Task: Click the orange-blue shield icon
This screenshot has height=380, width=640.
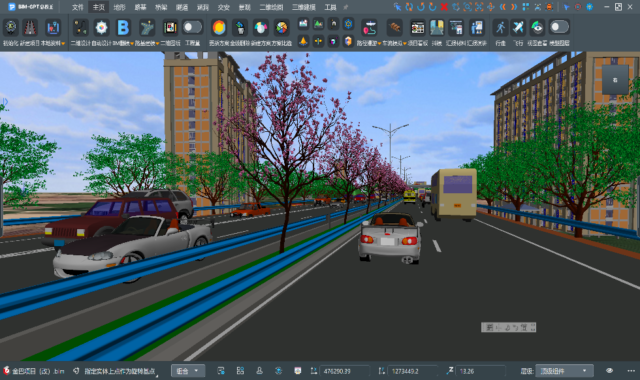Action: [x=348, y=41]
